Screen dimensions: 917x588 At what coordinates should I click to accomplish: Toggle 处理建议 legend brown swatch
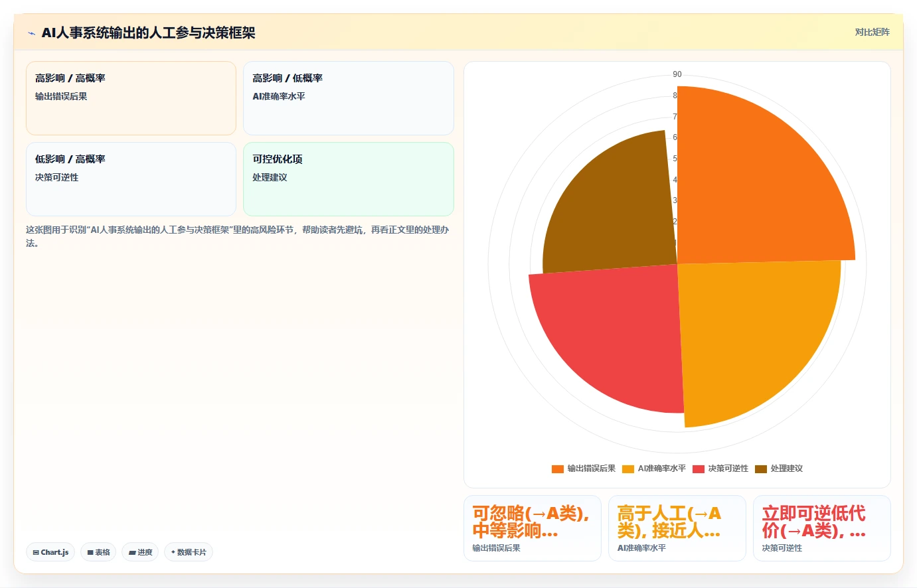coord(761,469)
